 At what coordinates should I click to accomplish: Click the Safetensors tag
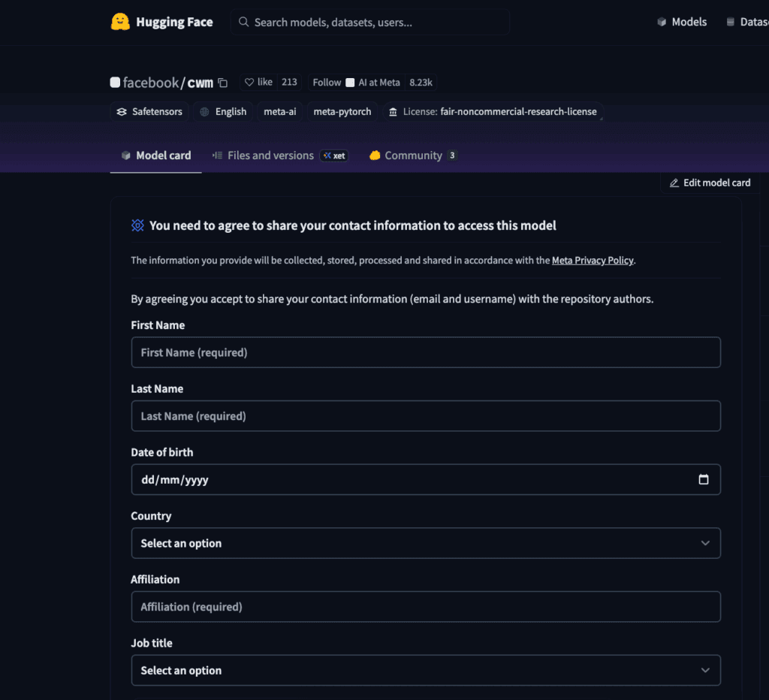coord(149,112)
